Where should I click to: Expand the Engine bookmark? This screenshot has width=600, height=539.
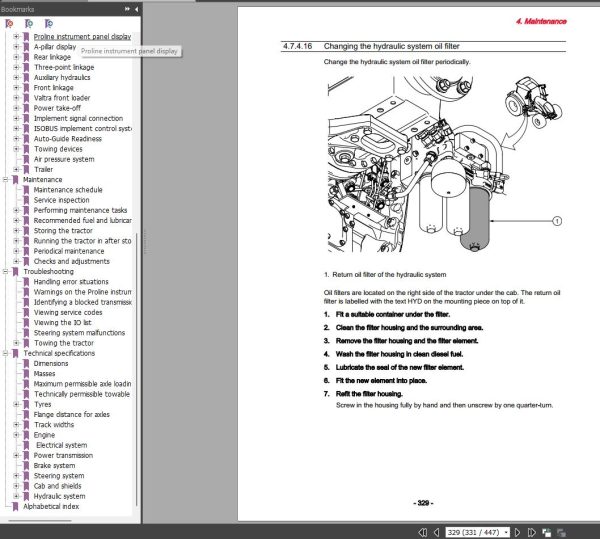tap(16, 435)
